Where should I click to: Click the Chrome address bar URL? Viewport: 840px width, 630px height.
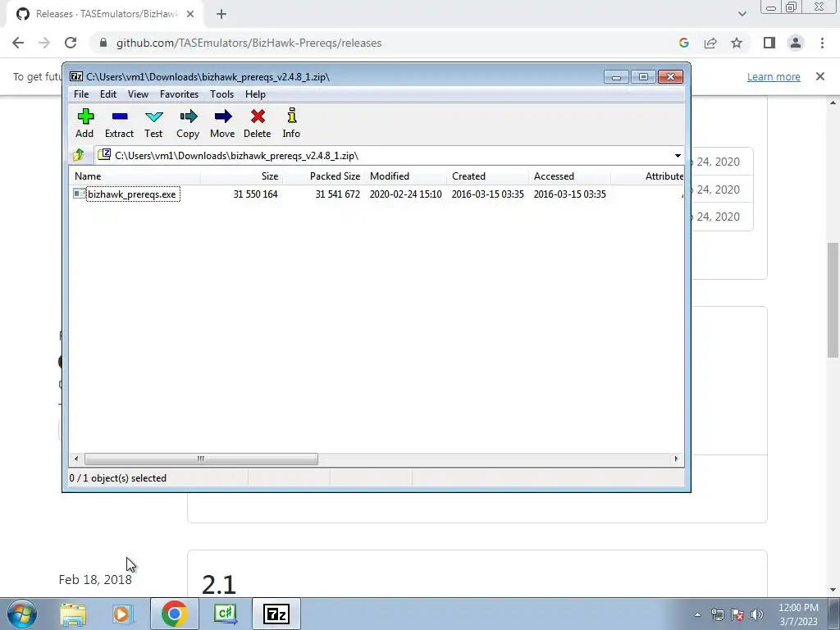[249, 43]
